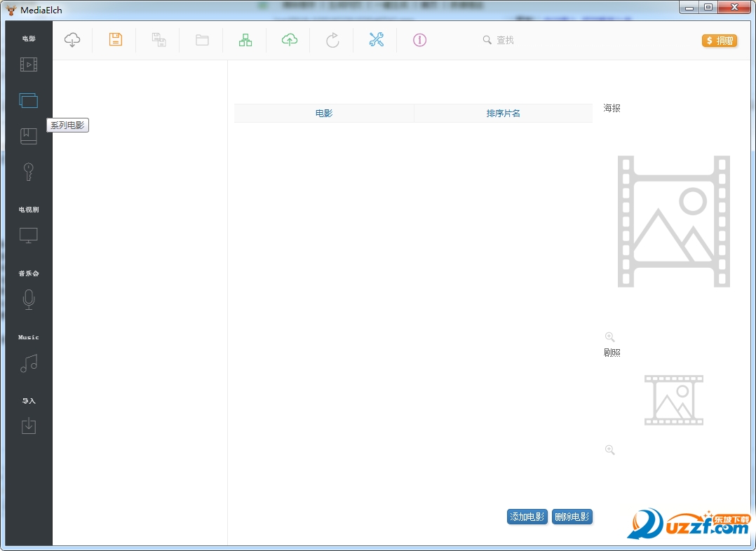
Task: Click the save all toolbar icon
Action: point(159,39)
